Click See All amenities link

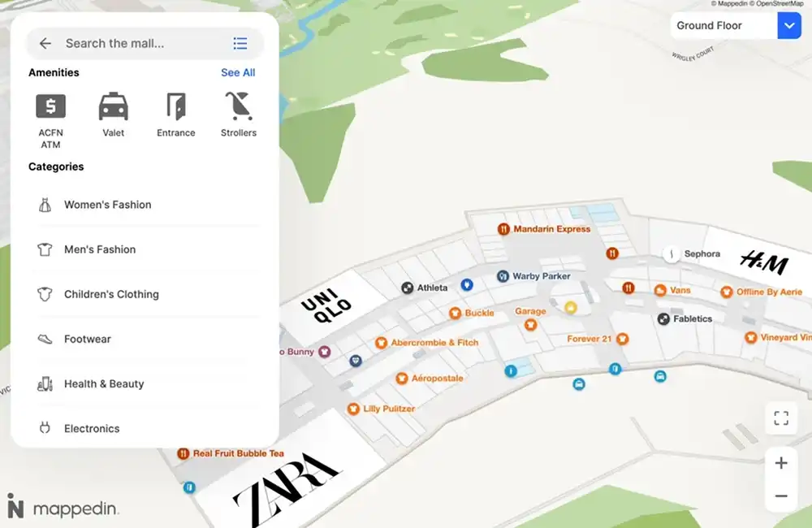pyautogui.click(x=238, y=72)
